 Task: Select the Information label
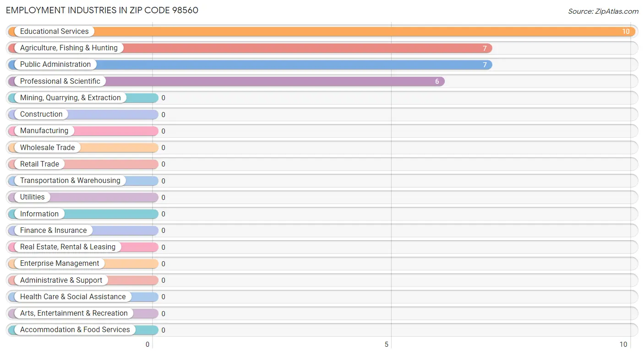coord(39,214)
